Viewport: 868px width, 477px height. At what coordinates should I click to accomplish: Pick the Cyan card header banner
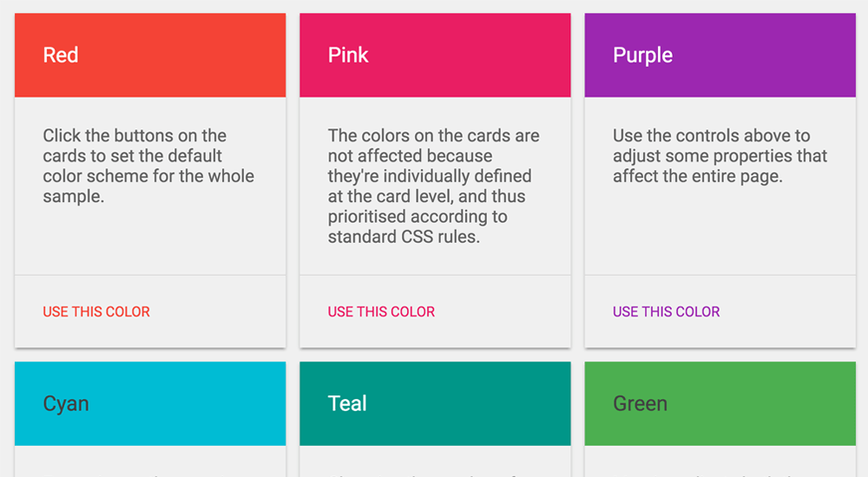click(150, 403)
